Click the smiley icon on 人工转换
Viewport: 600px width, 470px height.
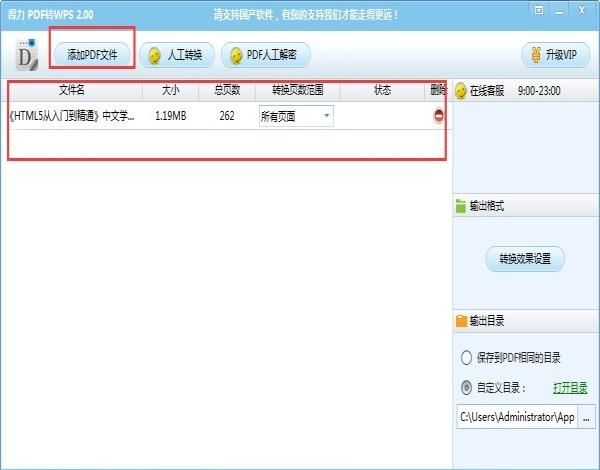[x=155, y=55]
